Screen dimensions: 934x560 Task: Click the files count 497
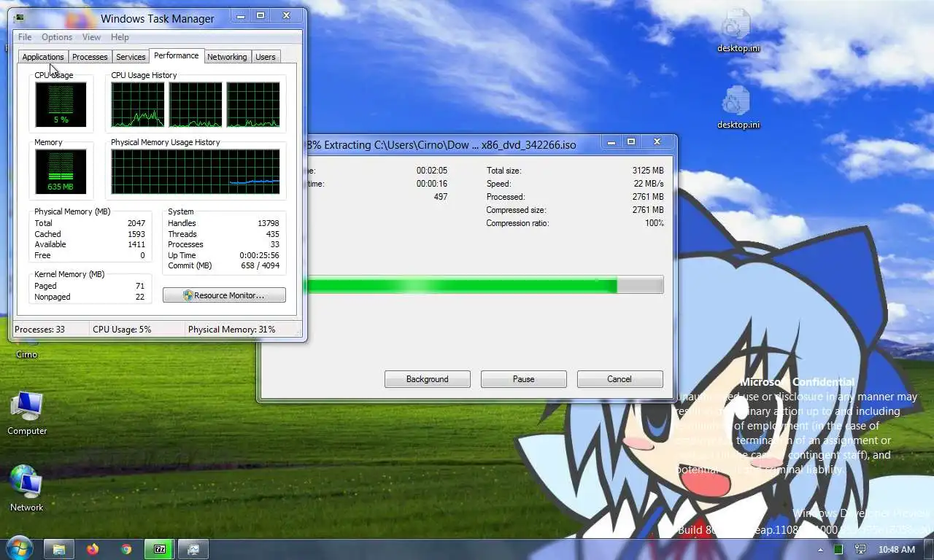coord(441,197)
